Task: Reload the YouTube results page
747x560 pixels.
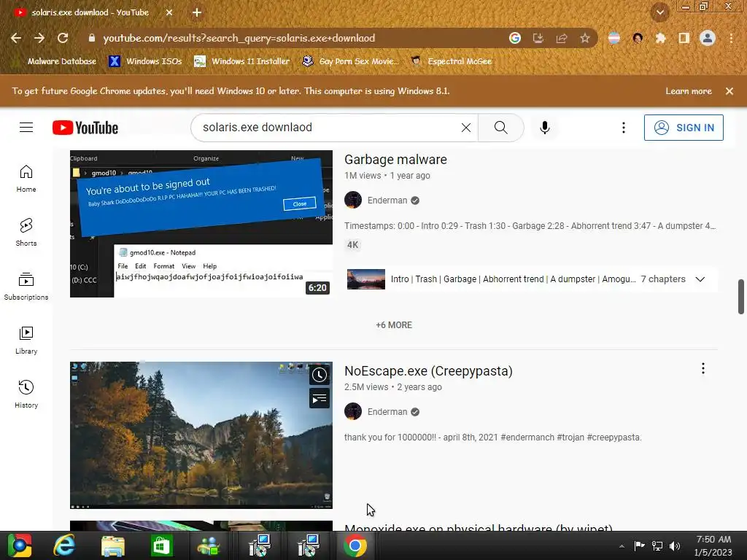Action: click(x=63, y=38)
